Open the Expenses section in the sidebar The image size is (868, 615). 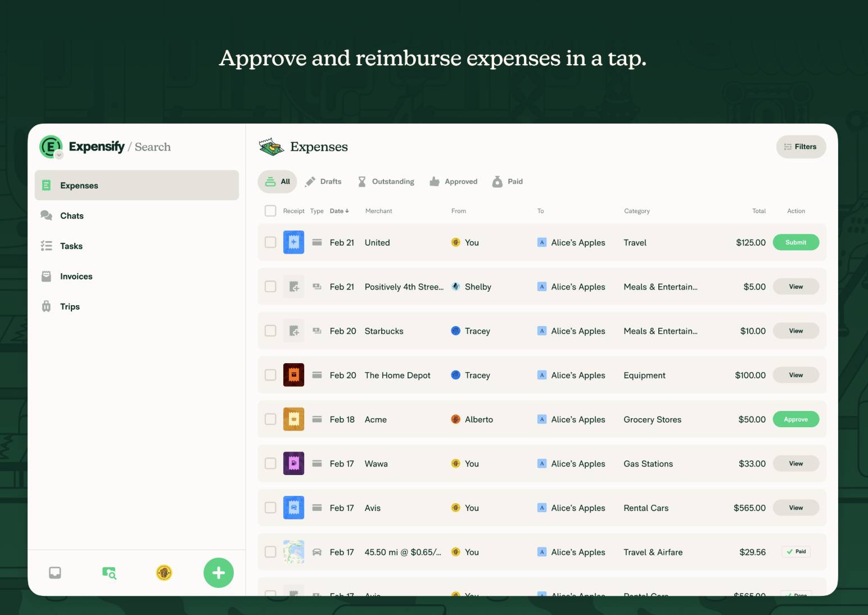[79, 185]
